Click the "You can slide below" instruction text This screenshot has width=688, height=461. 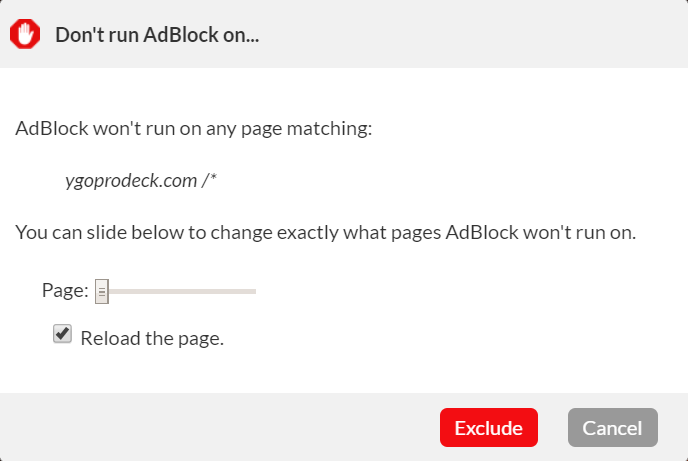point(326,232)
